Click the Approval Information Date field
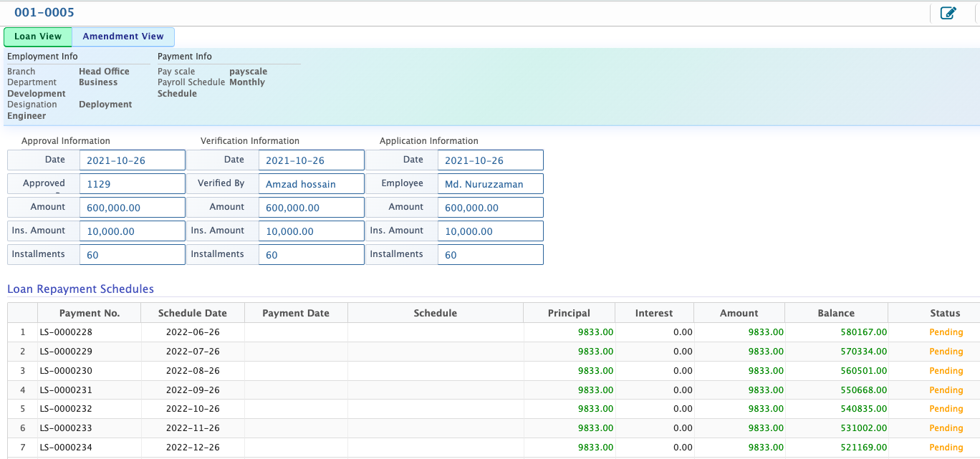 132,160
